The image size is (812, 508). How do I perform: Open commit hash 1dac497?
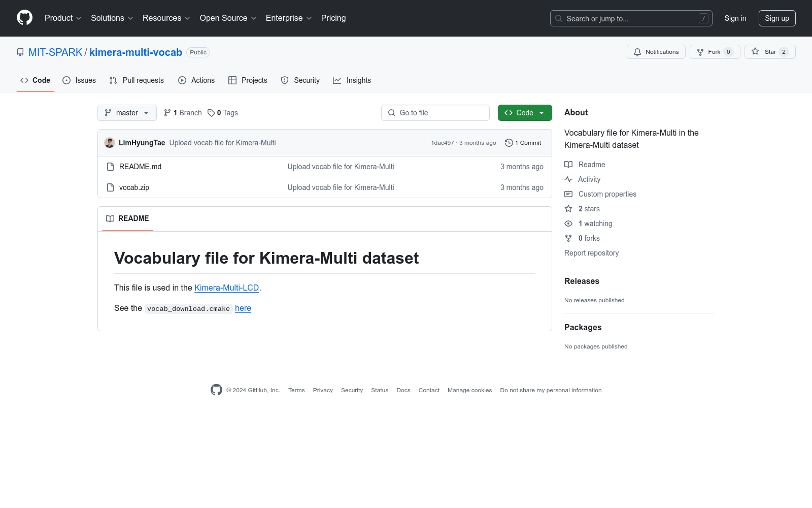[443, 143]
